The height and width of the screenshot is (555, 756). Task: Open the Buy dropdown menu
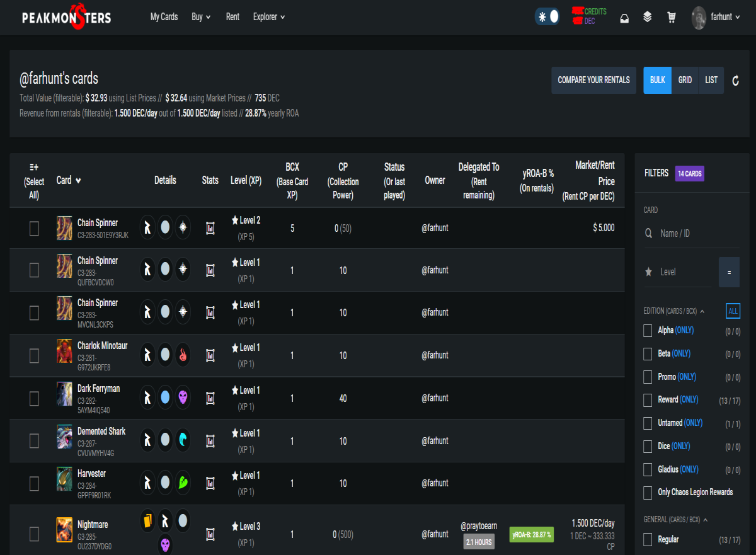point(201,17)
